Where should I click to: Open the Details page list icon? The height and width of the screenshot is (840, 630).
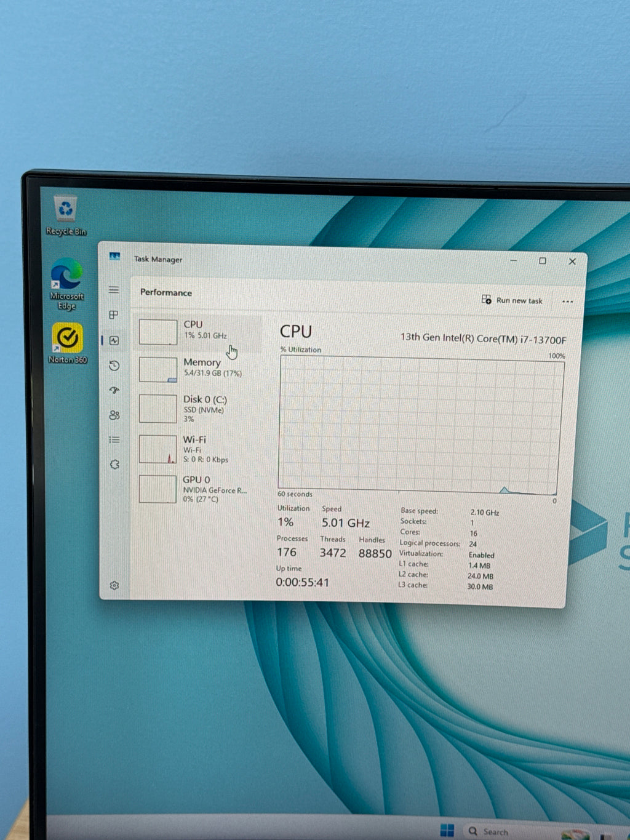114,440
